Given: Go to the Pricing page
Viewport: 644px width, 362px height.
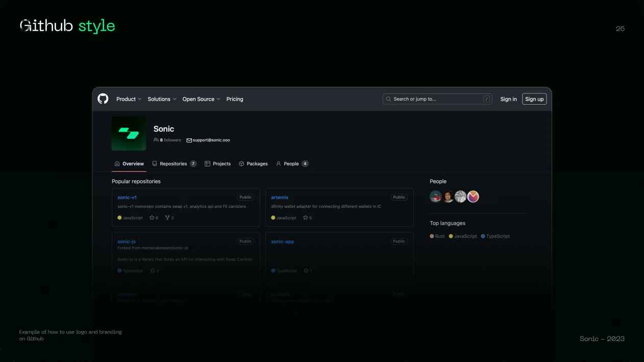Looking at the screenshot, I should (x=235, y=99).
